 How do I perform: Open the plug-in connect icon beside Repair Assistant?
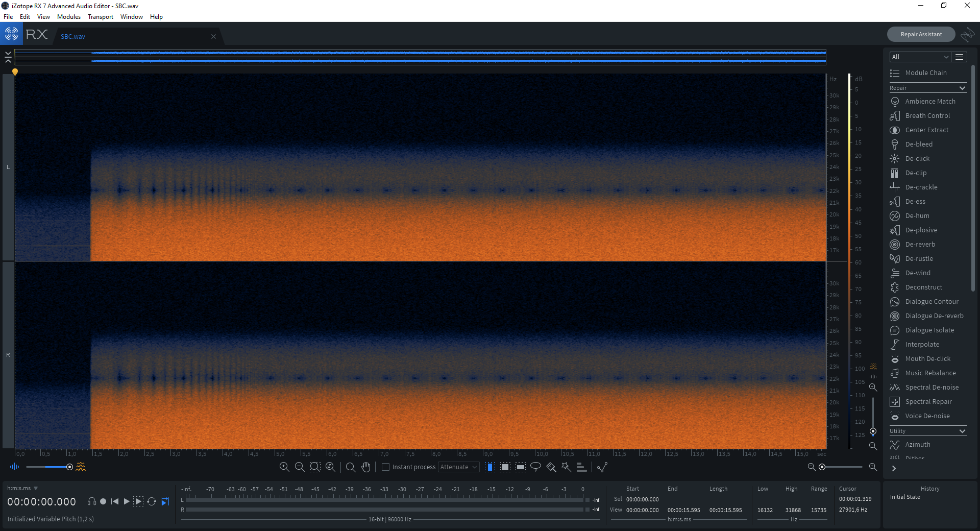pos(967,34)
